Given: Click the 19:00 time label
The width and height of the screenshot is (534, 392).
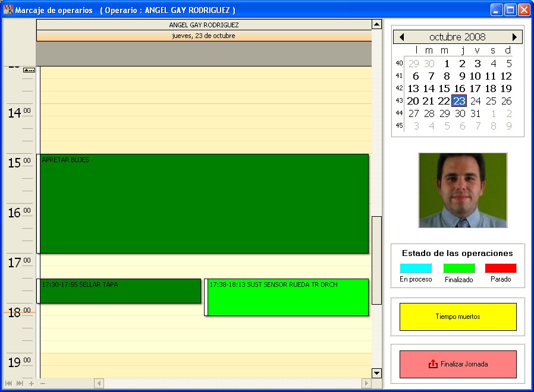Looking at the screenshot, I should [20, 362].
